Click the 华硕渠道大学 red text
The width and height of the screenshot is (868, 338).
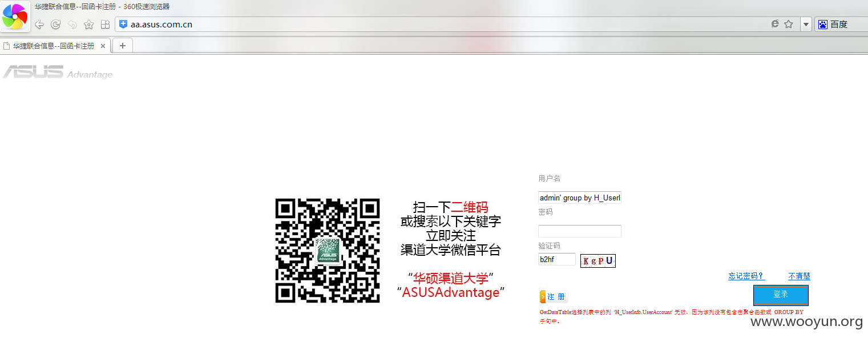(x=451, y=279)
